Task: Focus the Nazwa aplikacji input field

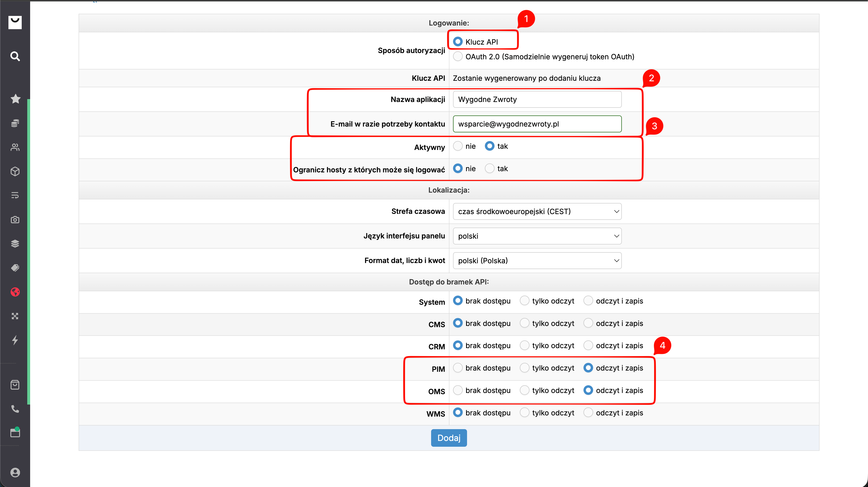Action: pyautogui.click(x=537, y=99)
